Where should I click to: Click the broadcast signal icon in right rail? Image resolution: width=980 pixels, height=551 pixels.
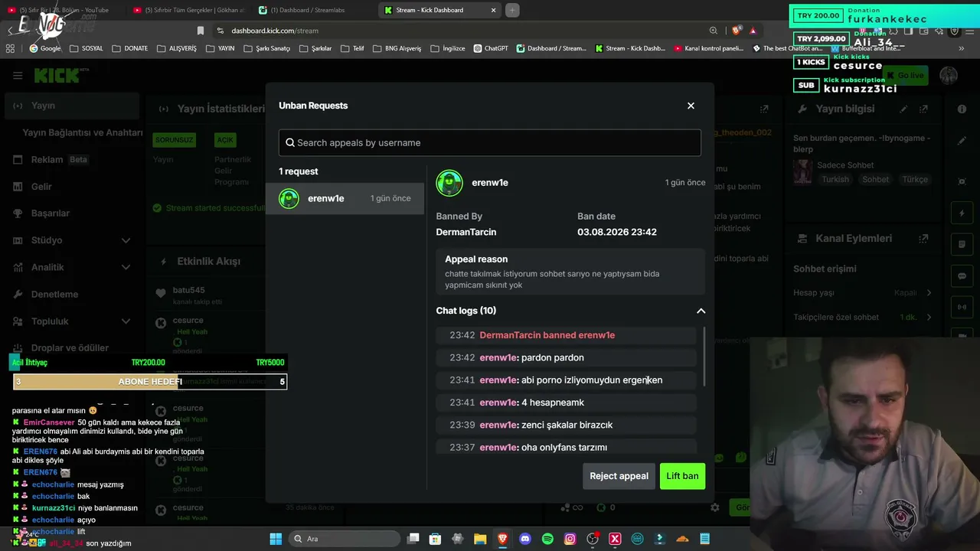(962, 307)
